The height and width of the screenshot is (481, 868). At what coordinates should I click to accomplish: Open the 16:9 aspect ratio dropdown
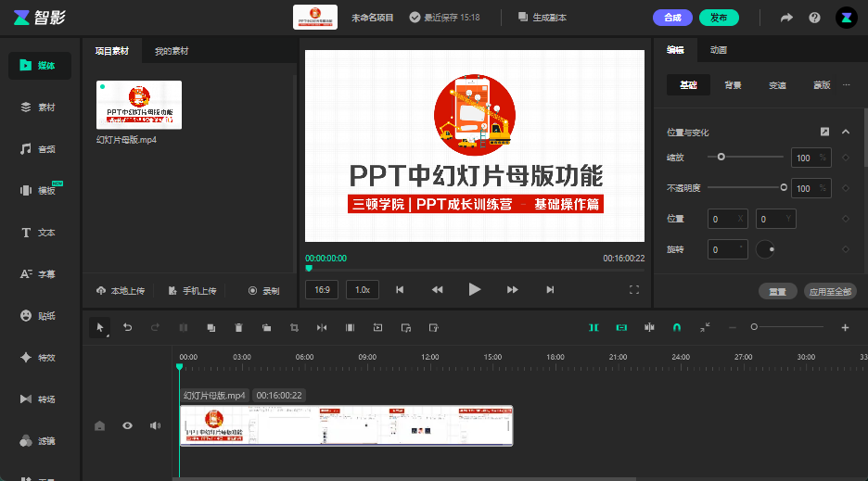[x=322, y=289]
